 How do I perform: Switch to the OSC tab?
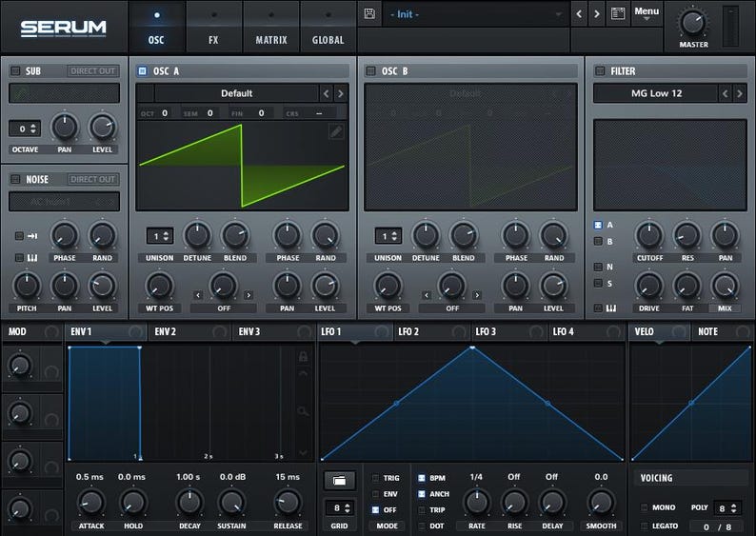click(156, 27)
